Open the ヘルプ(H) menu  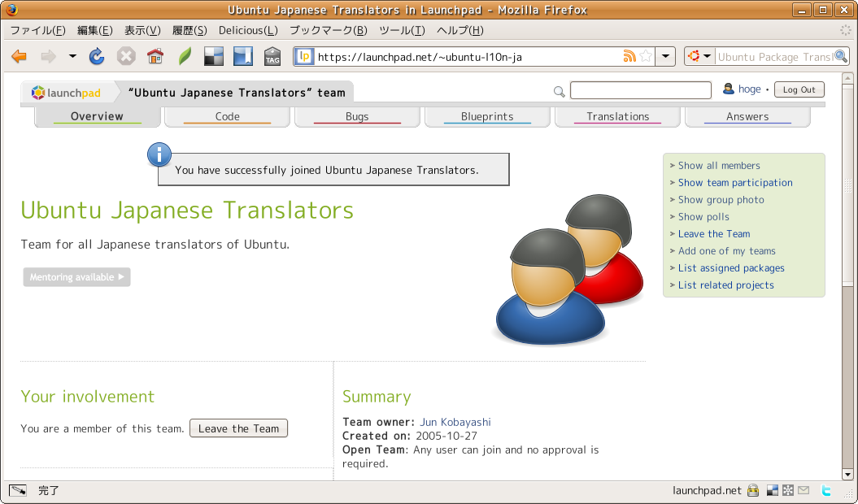pos(460,31)
